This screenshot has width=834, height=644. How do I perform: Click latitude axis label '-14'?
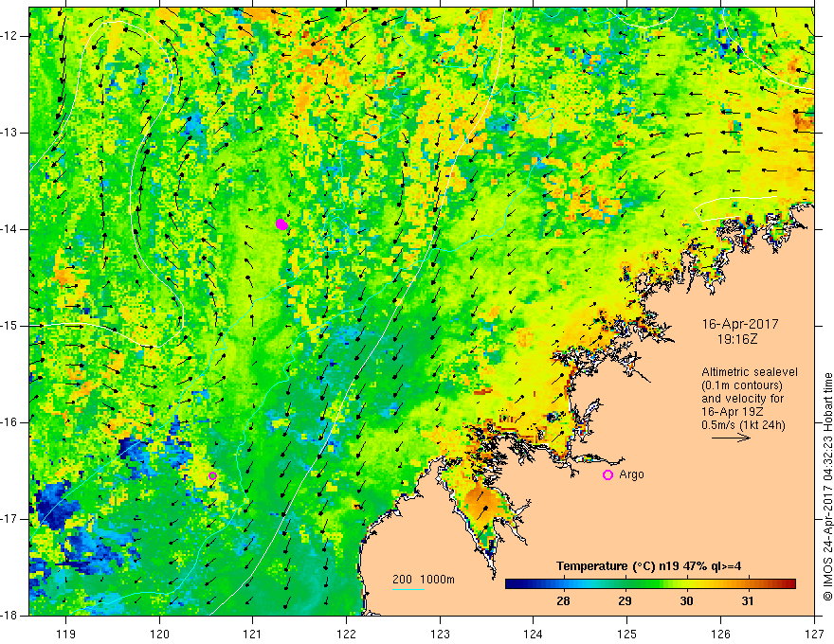pyautogui.click(x=9, y=229)
